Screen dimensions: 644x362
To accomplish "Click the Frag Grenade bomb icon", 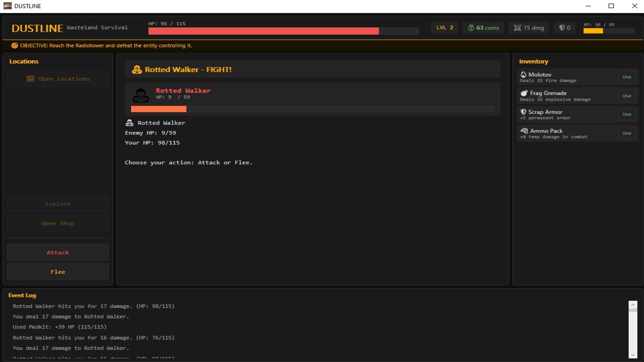I will (x=524, y=93).
